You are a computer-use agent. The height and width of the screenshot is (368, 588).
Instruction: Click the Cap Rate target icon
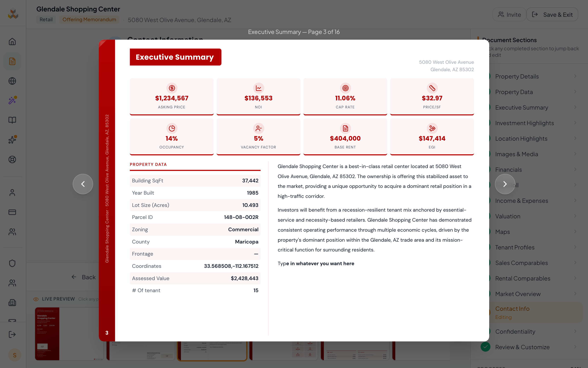click(345, 88)
